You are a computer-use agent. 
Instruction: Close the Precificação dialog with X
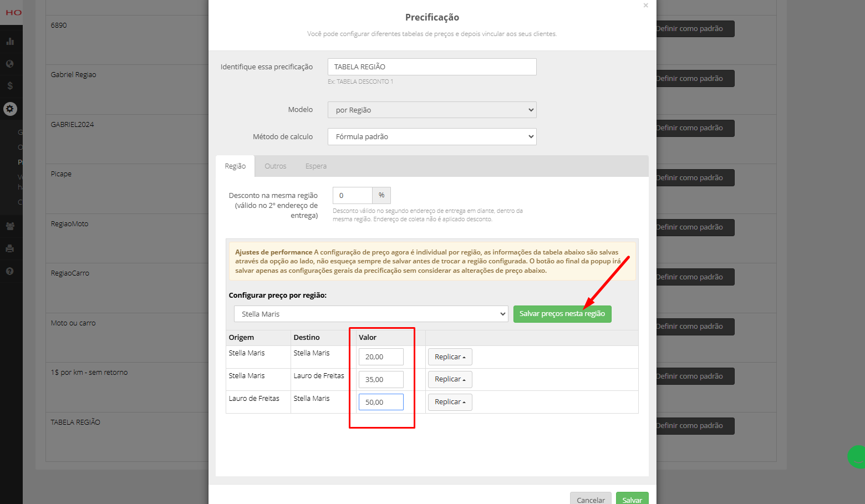tap(645, 6)
